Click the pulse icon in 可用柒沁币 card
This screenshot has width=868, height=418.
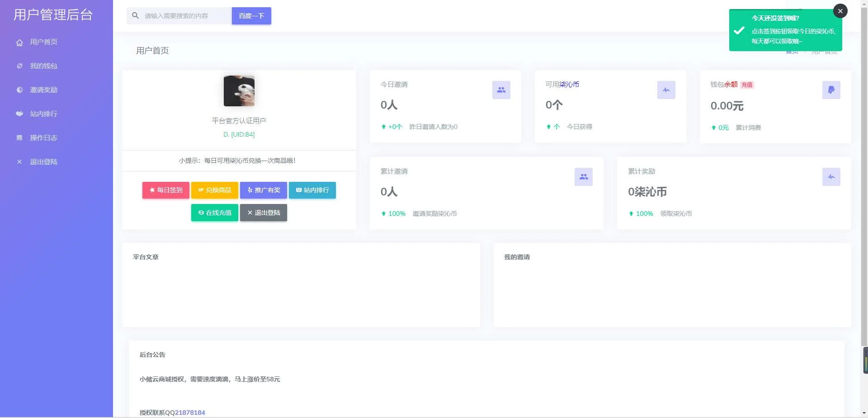click(x=666, y=90)
